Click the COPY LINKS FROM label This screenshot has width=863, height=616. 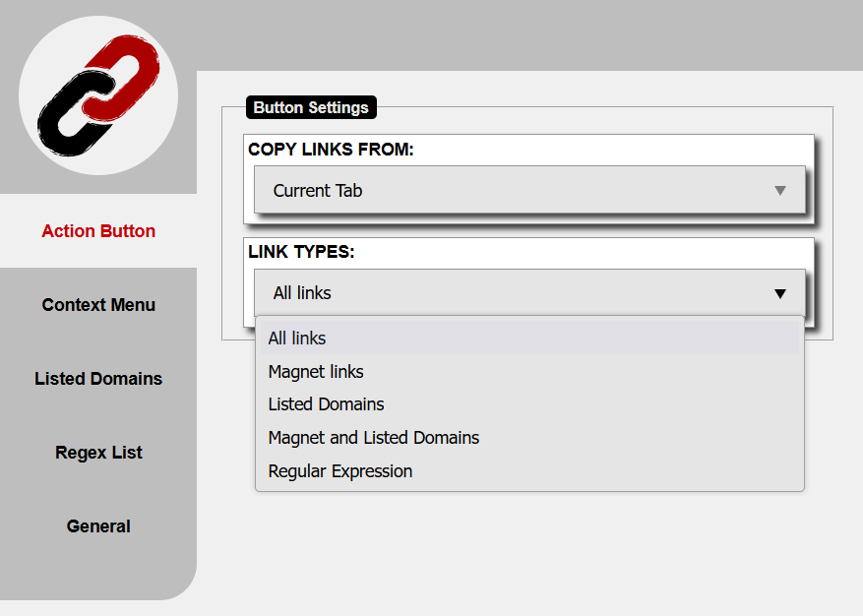click(x=331, y=150)
